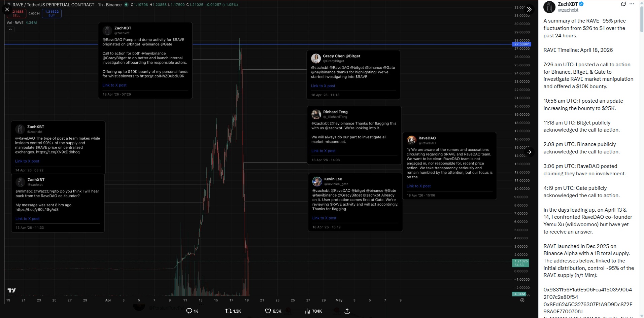This screenshot has height=318, width=644.
Task: Ask Grok about this post
Action: pyautogui.click(x=623, y=4)
